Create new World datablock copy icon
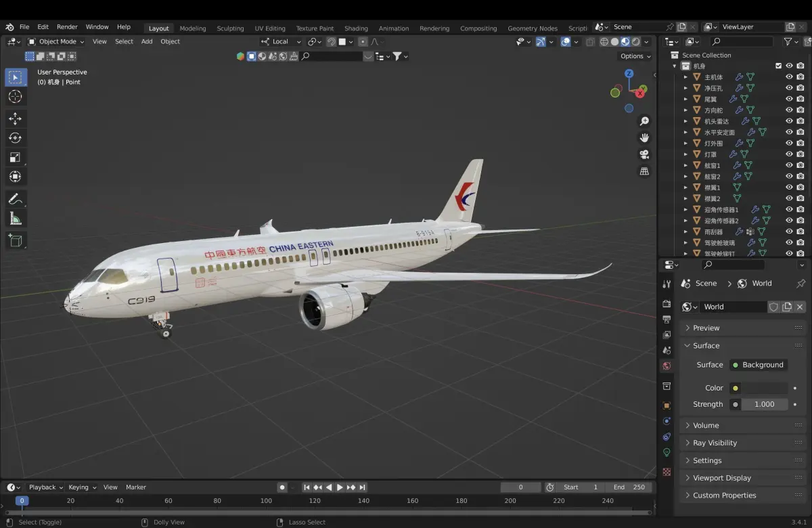812x528 pixels. (x=786, y=307)
